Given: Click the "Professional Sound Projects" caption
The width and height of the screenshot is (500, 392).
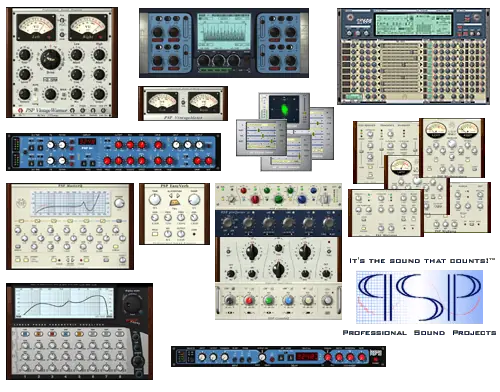Looking at the screenshot, I should click(419, 333).
